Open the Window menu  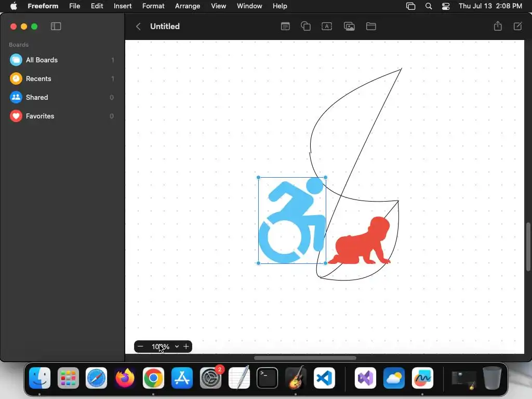tap(249, 6)
